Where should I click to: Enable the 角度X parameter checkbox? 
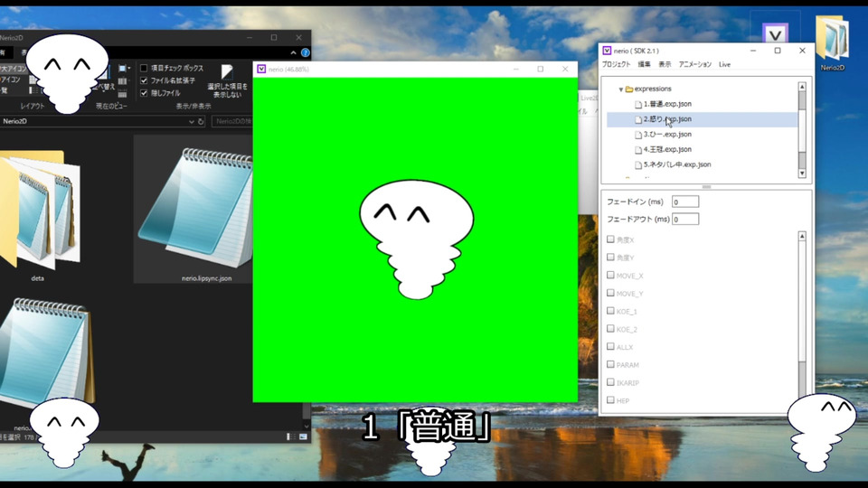pos(610,239)
